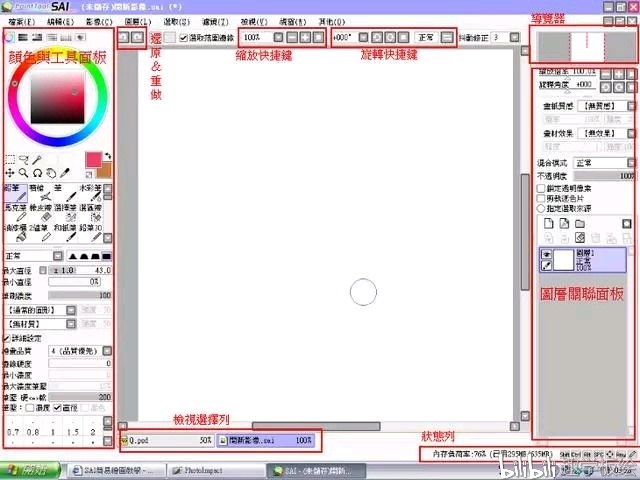The width and height of the screenshot is (640, 480).
Task: Choose the 選擇筆 selection pen tool
Action: pyautogui.click(x=65, y=212)
